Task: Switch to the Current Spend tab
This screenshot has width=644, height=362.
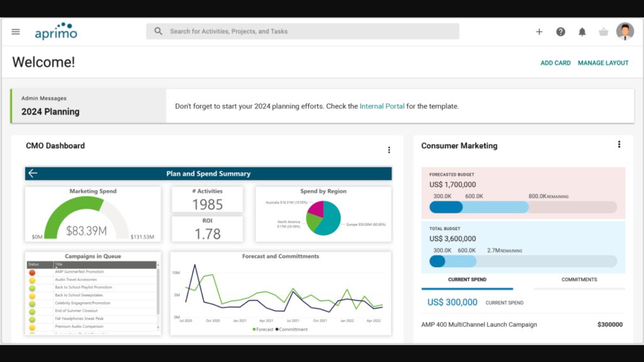Action: tap(467, 280)
